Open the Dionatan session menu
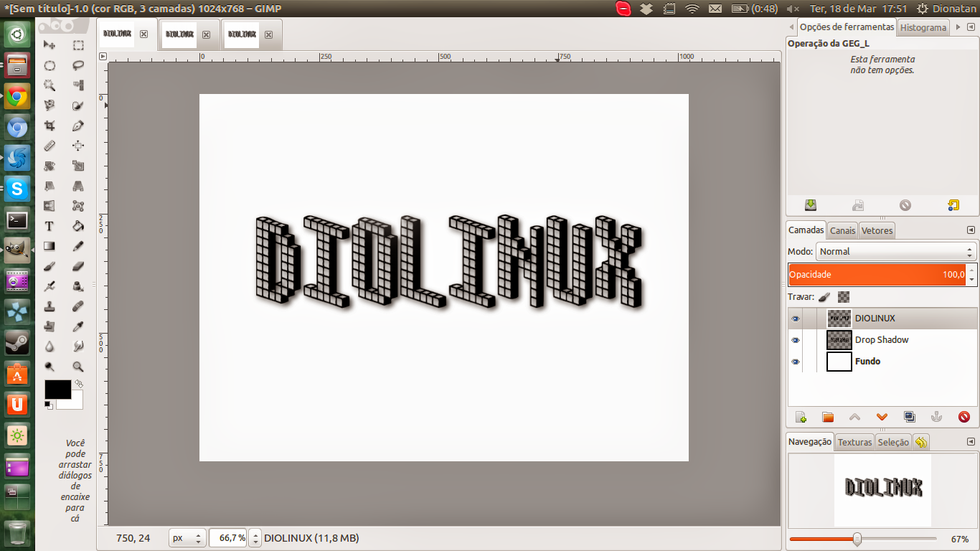 pyautogui.click(x=946, y=9)
